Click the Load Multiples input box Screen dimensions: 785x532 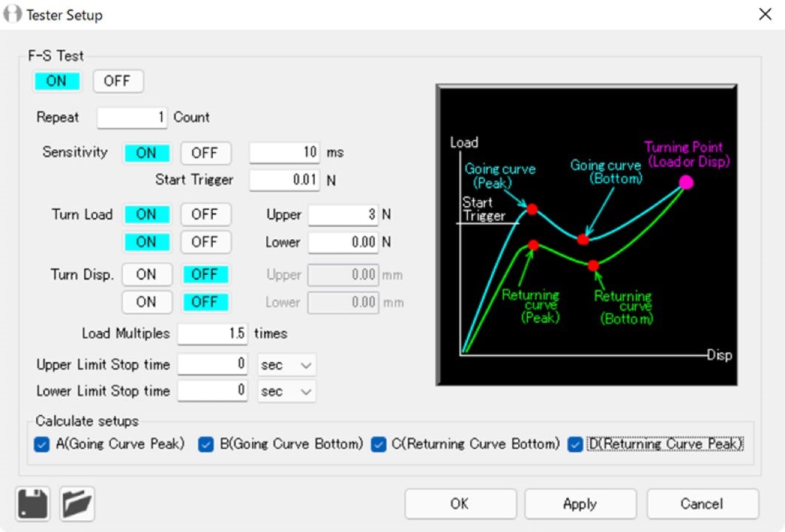[212, 333]
